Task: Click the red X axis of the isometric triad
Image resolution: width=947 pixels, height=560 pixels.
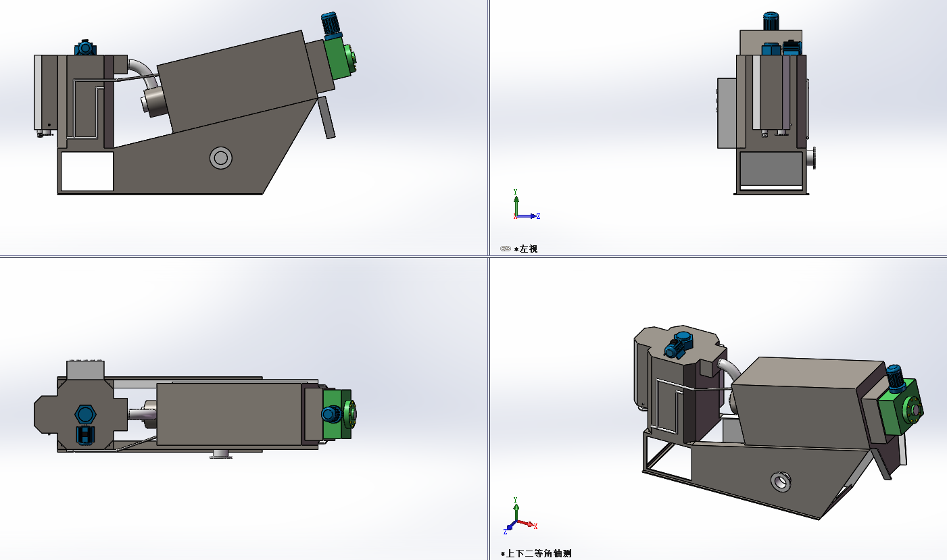Action: tap(526, 524)
